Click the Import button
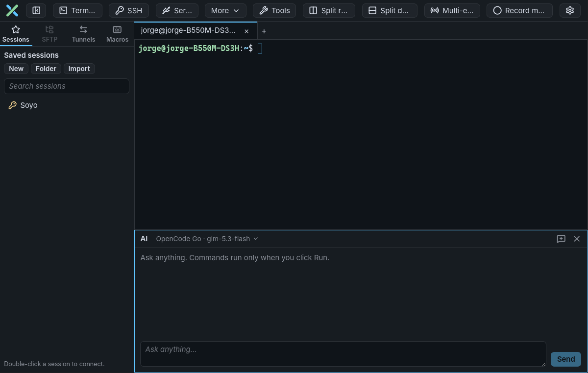 pyautogui.click(x=79, y=69)
